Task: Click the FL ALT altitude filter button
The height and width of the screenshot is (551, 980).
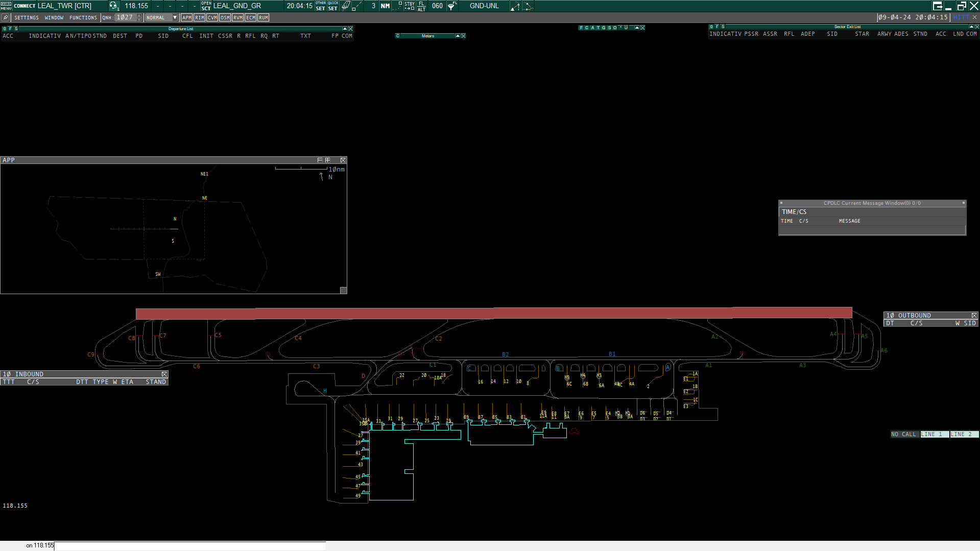Action: [x=421, y=6]
